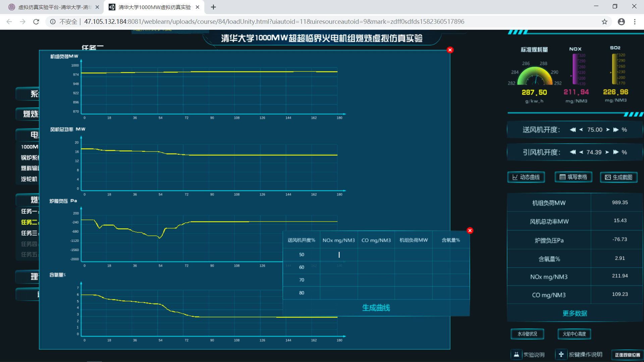
Task: Click CO cell for 50% row
Action: pyautogui.click(x=376, y=255)
